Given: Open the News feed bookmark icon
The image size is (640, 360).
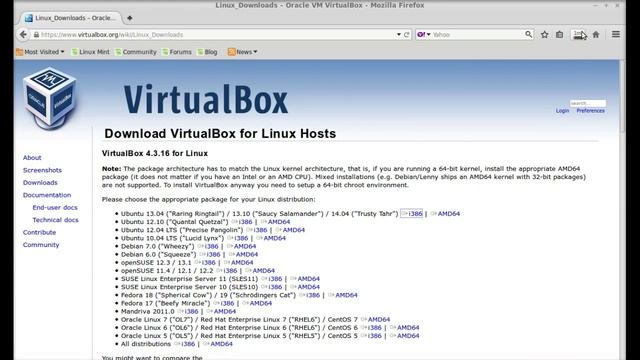Looking at the screenshot, I should pyautogui.click(x=231, y=52).
